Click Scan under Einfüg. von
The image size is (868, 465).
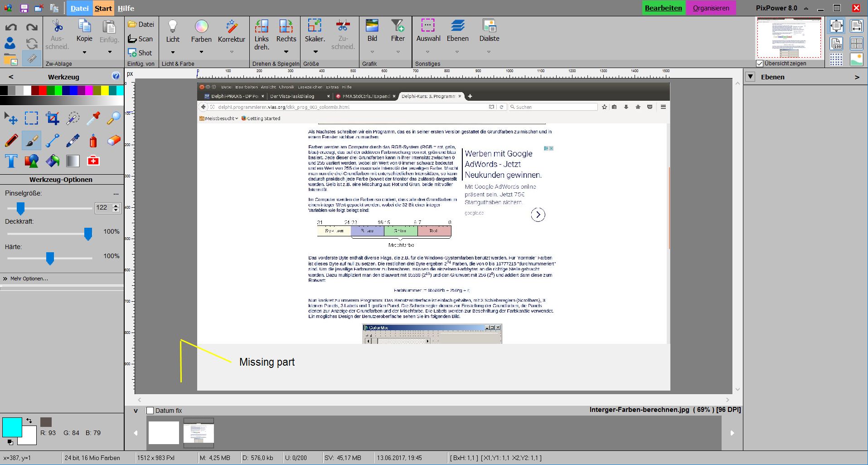(x=141, y=39)
